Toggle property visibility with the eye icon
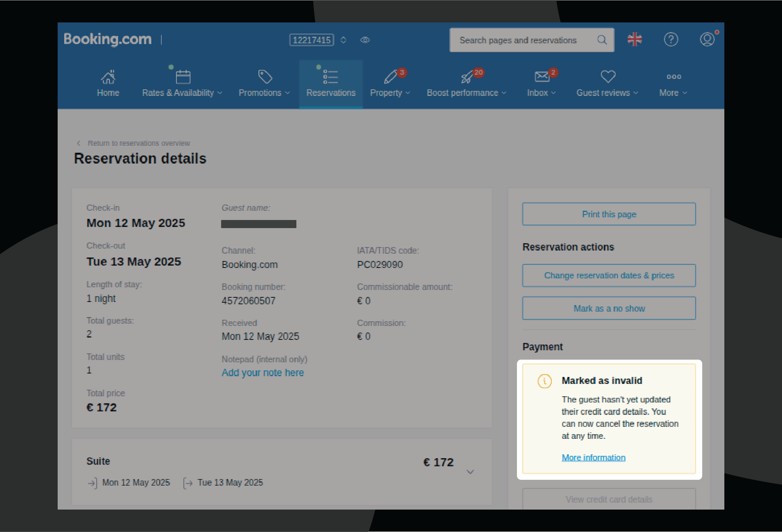 (x=364, y=40)
